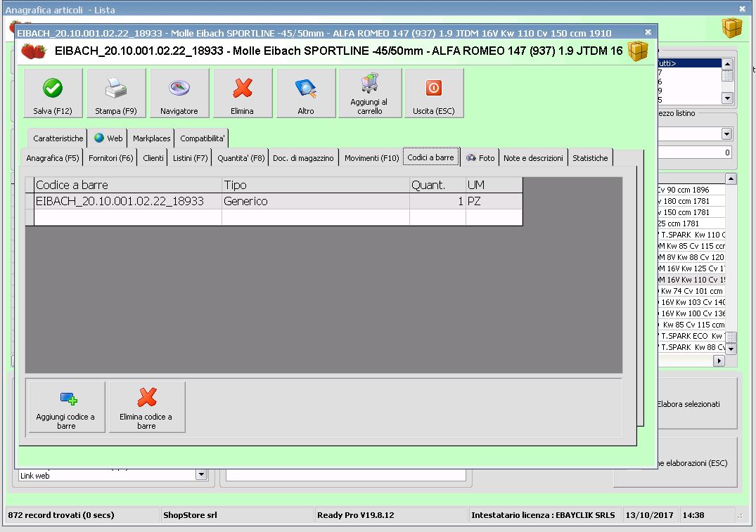Click the Tipo column header
756x532 pixels.
coord(315,185)
